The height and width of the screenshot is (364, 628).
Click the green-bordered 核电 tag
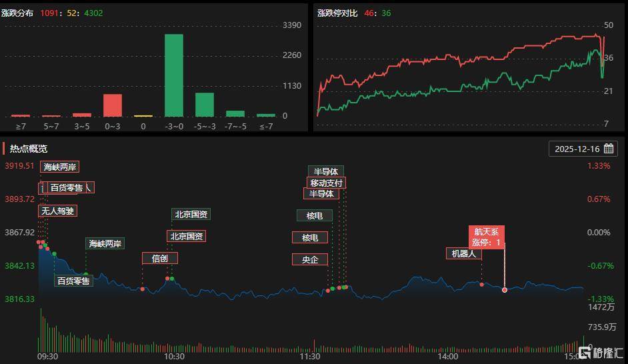315,215
